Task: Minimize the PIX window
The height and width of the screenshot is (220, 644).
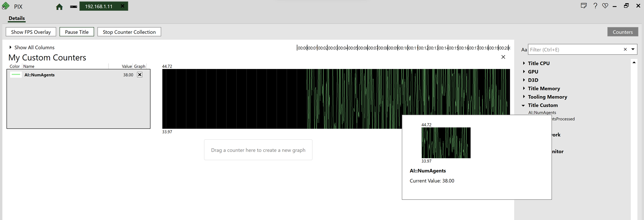Action: pyautogui.click(x=614, y=6)
